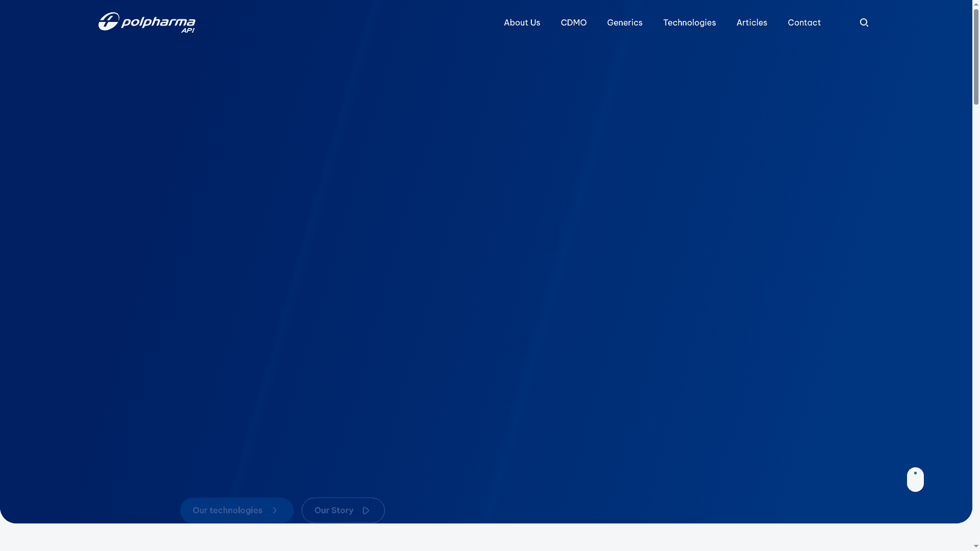The width and height of the screenshot is (980, 551).
Task: Select the Generics navigation item
Action: [x=624, y=22]
